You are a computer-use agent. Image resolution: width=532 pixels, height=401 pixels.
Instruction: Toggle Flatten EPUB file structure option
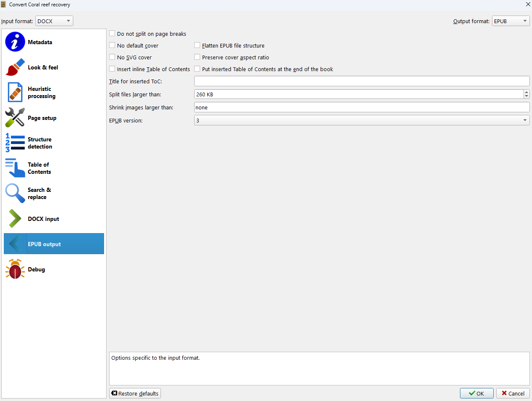coord(197,45)
